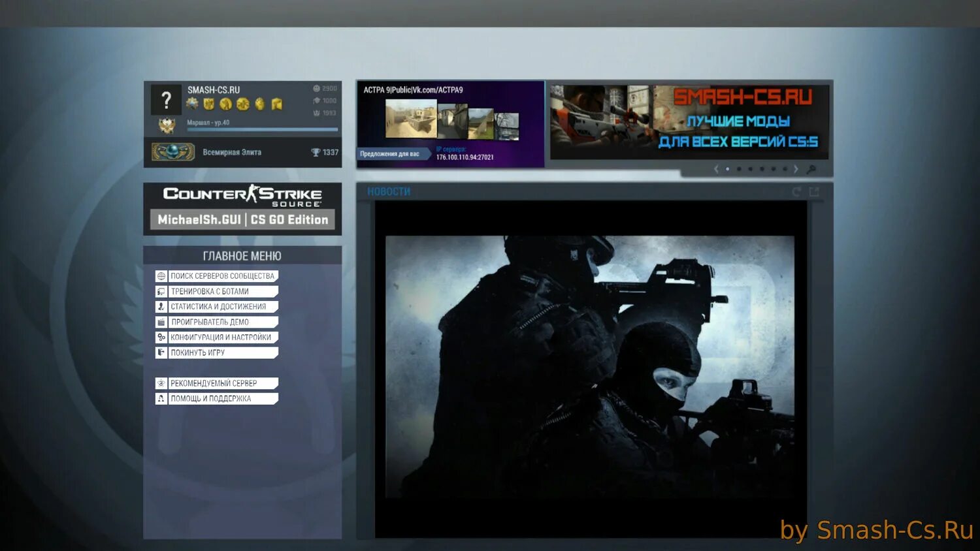Click the 1000 teacher count value
This screenshot has width=980, height=551.
330,101
